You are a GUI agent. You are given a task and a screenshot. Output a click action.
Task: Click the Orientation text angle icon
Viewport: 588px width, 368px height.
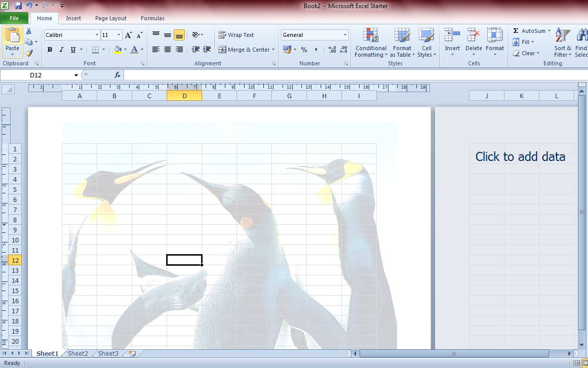[196, 35]
